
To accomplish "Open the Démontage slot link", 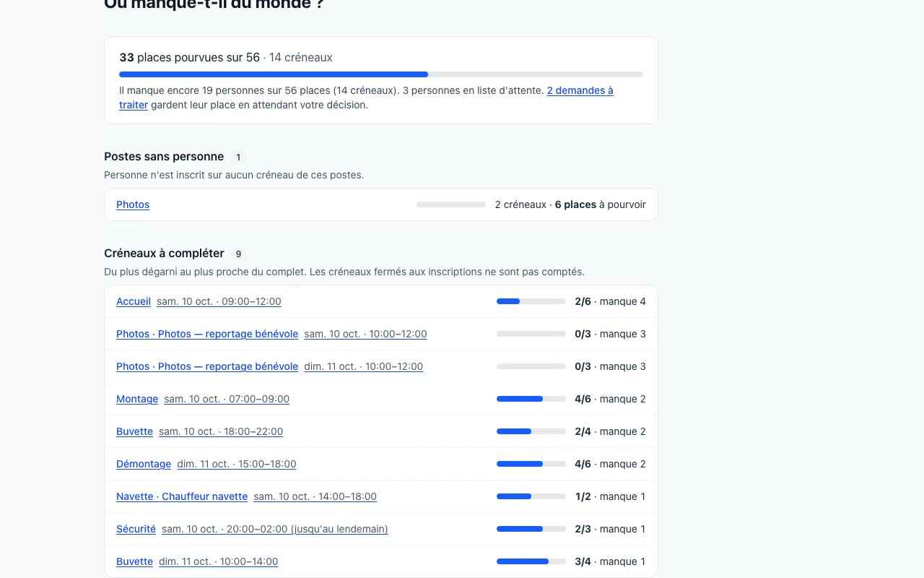I will click(144, 464).
